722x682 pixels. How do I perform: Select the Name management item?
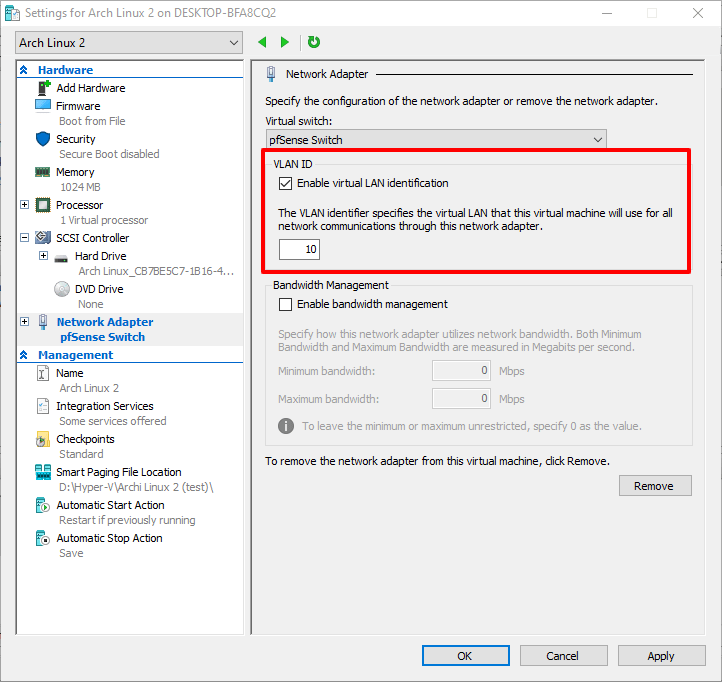click(70, 373)
